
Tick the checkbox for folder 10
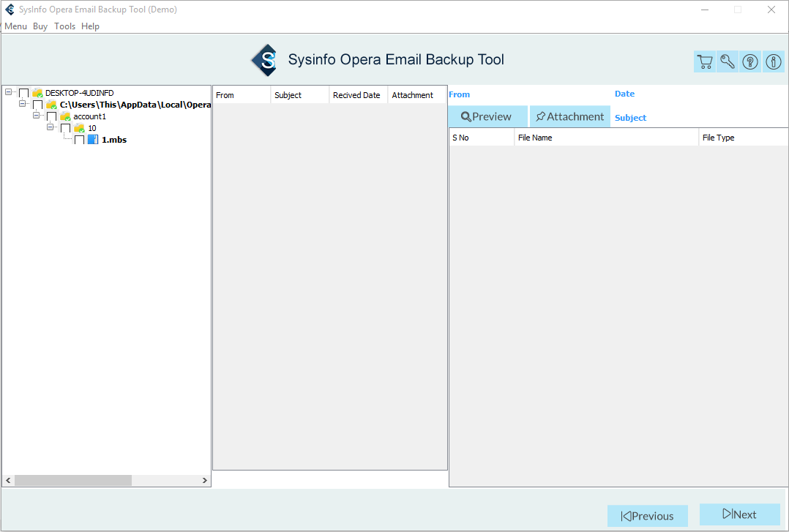point(65,128)
